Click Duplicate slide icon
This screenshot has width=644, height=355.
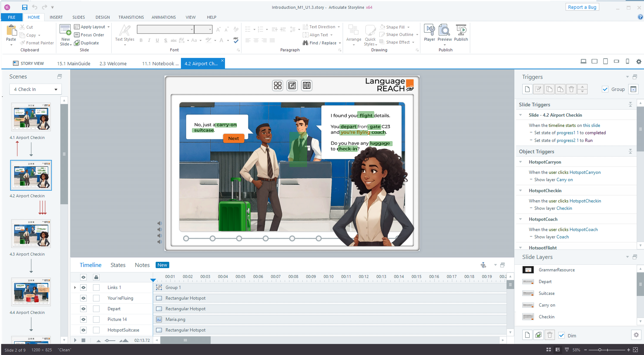click(77, 43)
